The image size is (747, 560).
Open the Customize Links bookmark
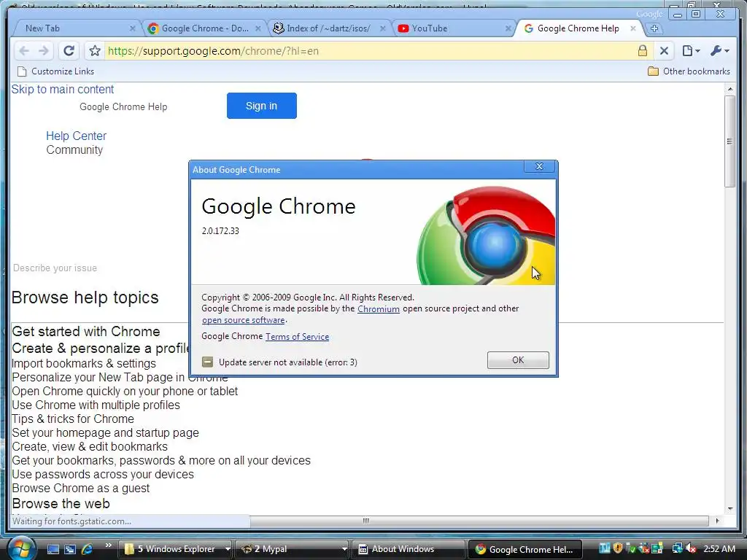pyautogui.click(x=55, y=71)
